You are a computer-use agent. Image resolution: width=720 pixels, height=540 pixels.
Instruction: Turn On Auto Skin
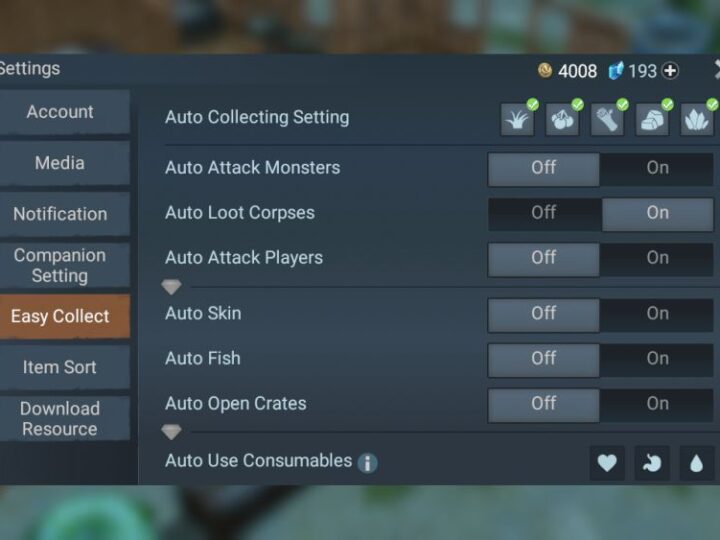pyautogui.click(x=657, y=314)
